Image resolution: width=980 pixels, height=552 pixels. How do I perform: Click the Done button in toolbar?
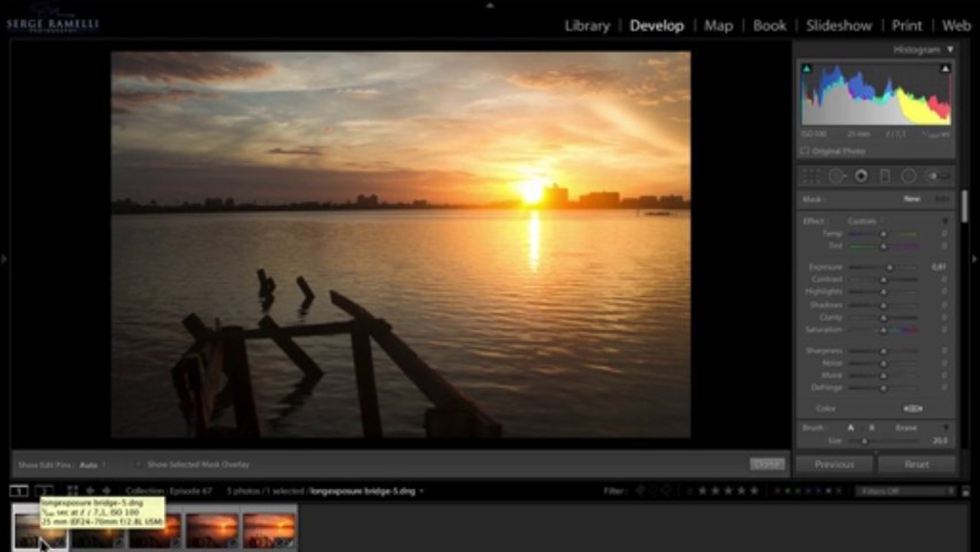click(x=767, y=464)
